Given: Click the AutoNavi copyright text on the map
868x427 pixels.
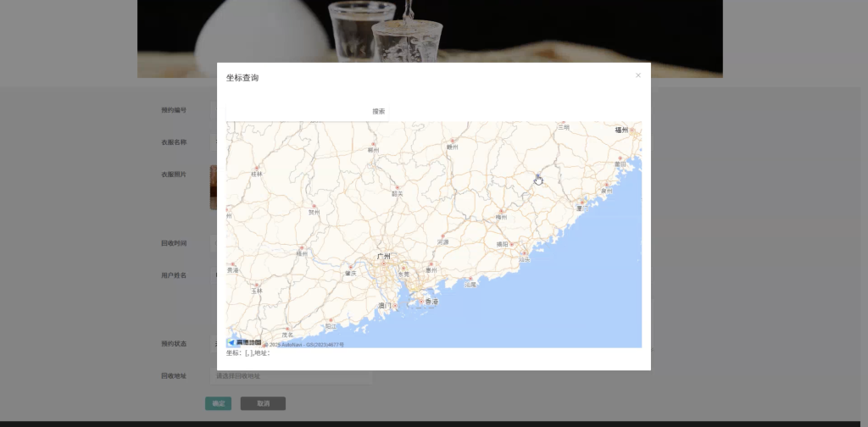Looking at the screenshot, I should pyautogui.click(x=303, y=345).
